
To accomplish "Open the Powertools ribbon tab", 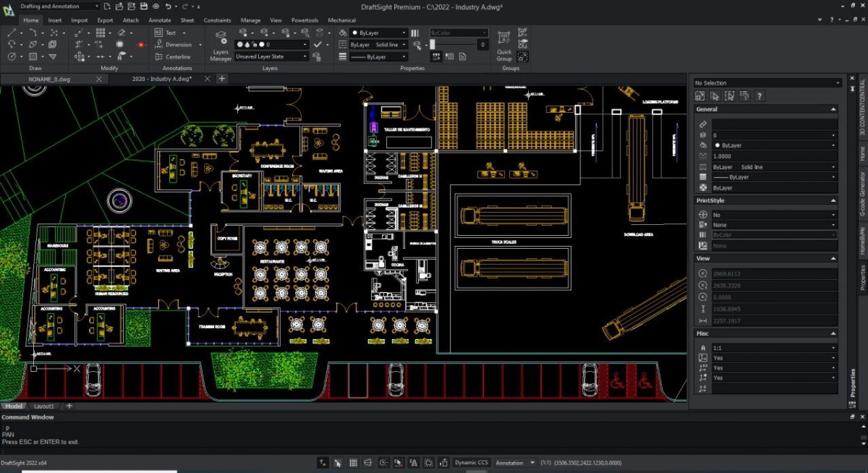I will (x=305, y=20).
